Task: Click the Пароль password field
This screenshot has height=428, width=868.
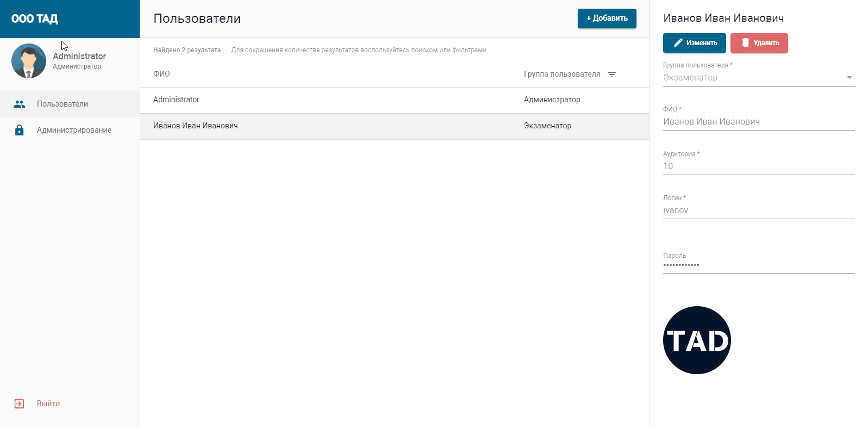Action: click(x=758, y=265)
